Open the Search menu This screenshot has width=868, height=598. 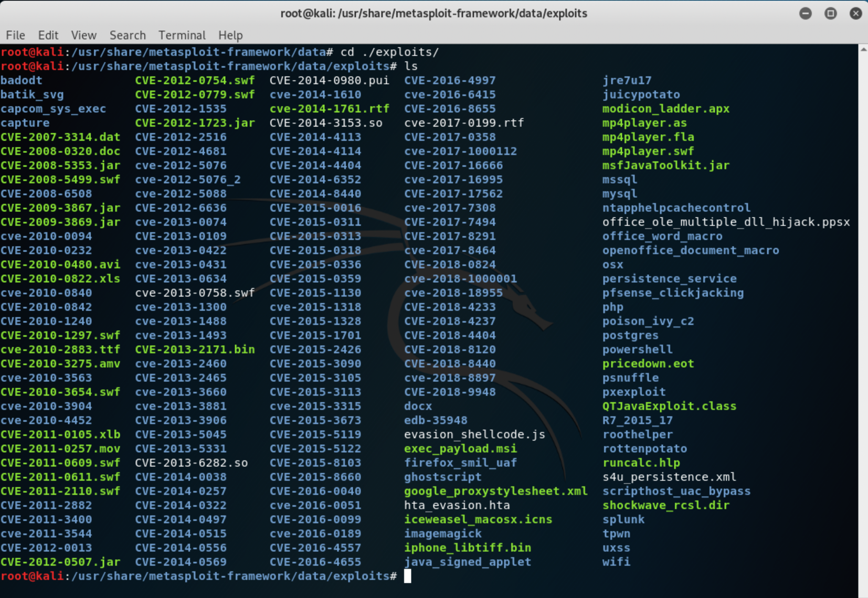click(x=128, y=35)
